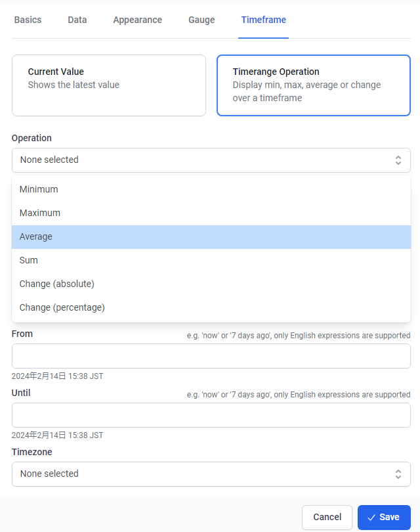Select Minimum from the operation list
Screen dimensions: 420x532
click(x=39, y=190)
